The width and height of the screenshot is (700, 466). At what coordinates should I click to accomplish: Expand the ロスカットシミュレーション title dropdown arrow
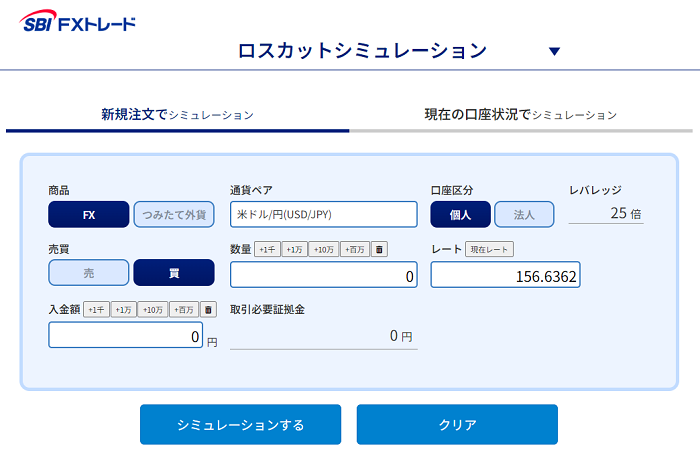pos(555,52)
